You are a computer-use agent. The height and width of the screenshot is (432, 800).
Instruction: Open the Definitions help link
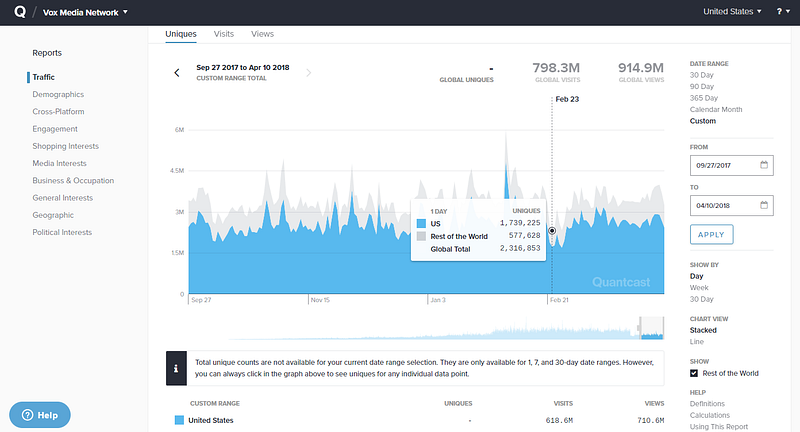point(707,403)
